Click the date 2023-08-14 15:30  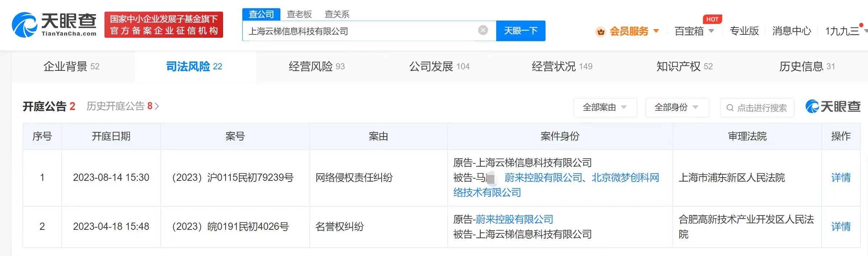click(x=111, y=178)
